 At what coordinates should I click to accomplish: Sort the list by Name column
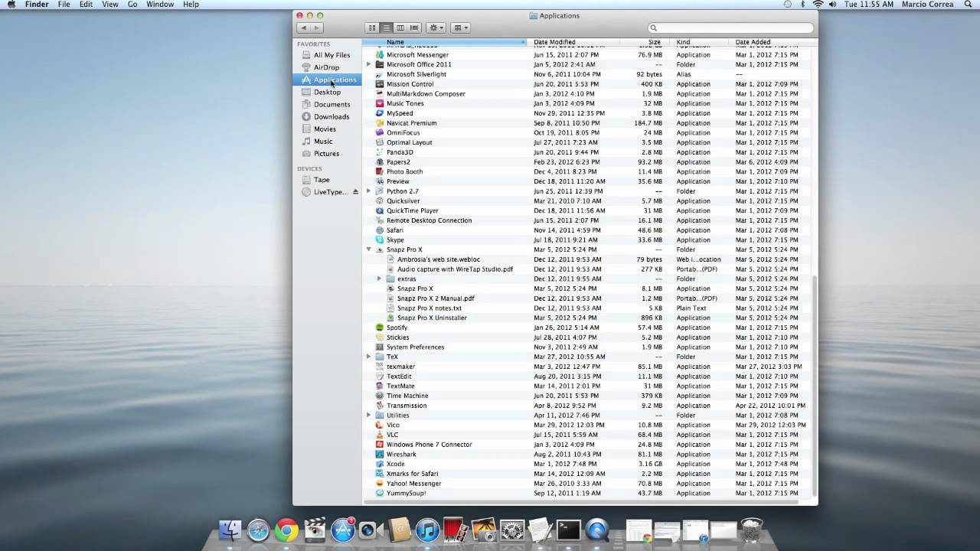(445, 42)
